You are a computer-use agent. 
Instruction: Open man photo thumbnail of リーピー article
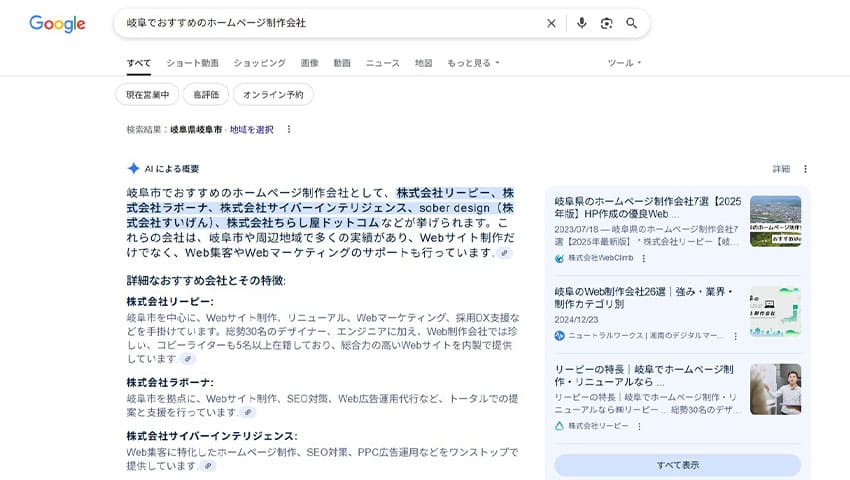click(x=775, y=389)
